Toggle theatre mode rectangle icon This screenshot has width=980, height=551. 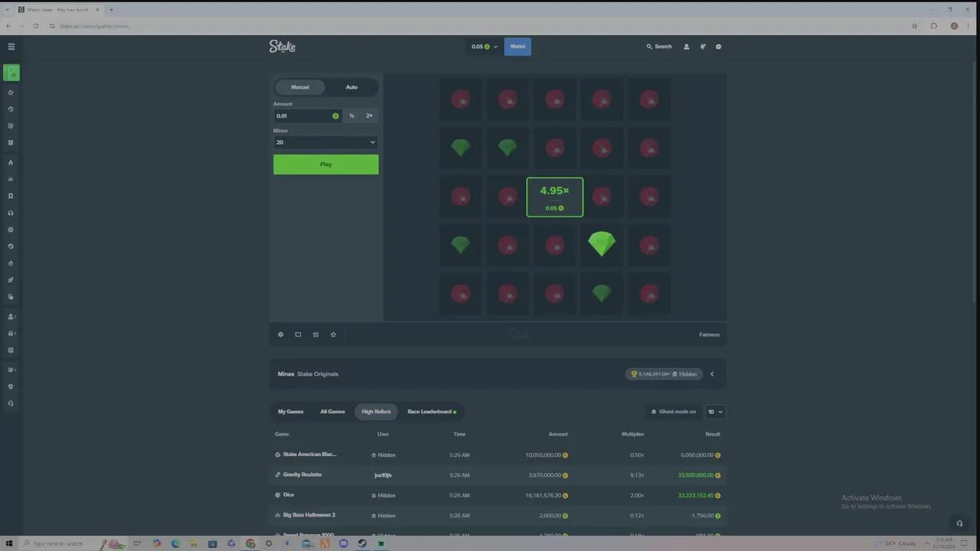click(298, 334)
